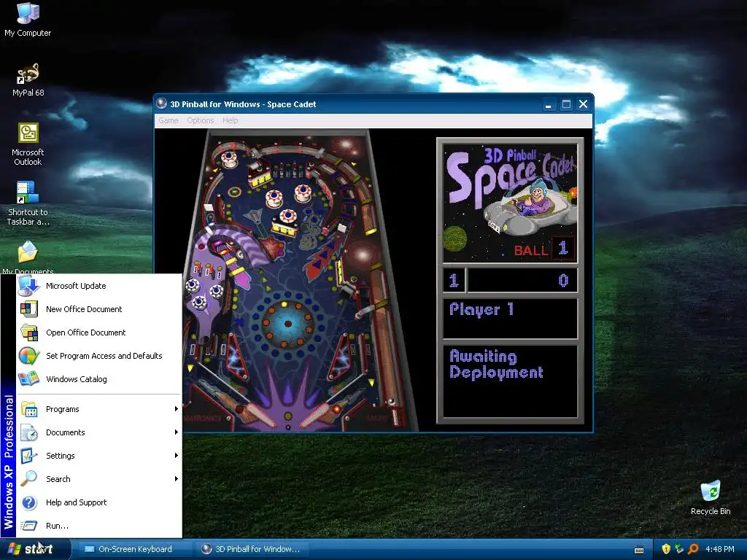747x560 pixels.
Task: Open the Options menu
Action: pos(200,120)
